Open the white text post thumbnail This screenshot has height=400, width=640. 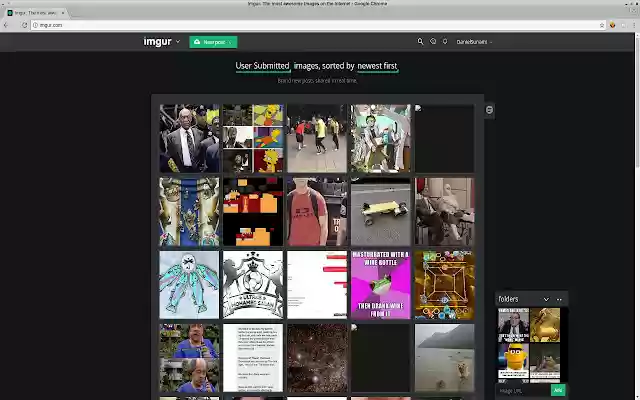click(253, 358)
